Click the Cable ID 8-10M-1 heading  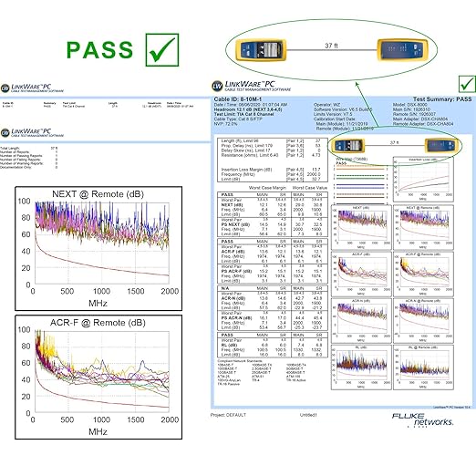point(238,99)
